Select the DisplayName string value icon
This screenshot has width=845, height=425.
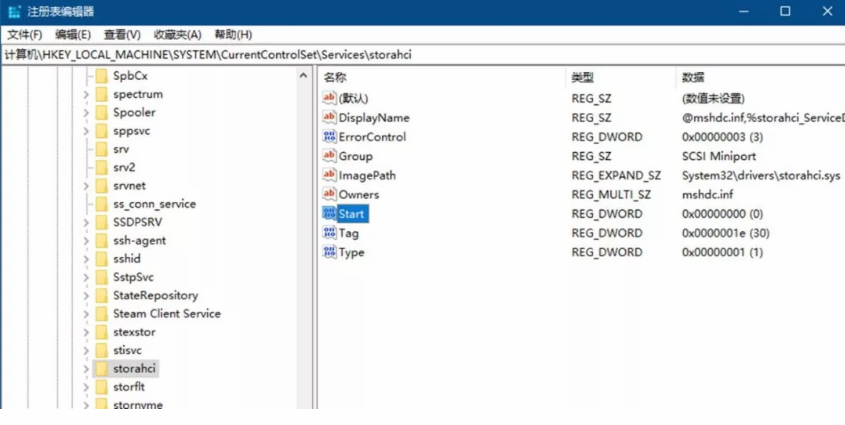330,118
